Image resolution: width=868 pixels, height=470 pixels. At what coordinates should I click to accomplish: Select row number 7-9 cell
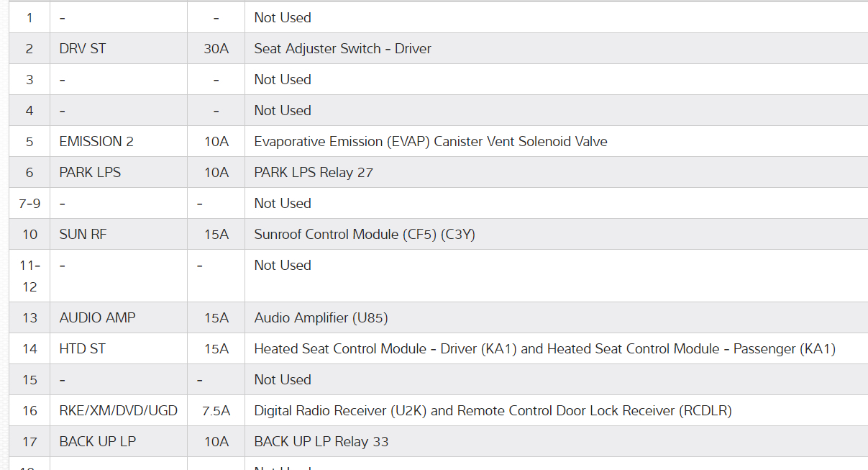pyautogui.click(x=29, y=204)
